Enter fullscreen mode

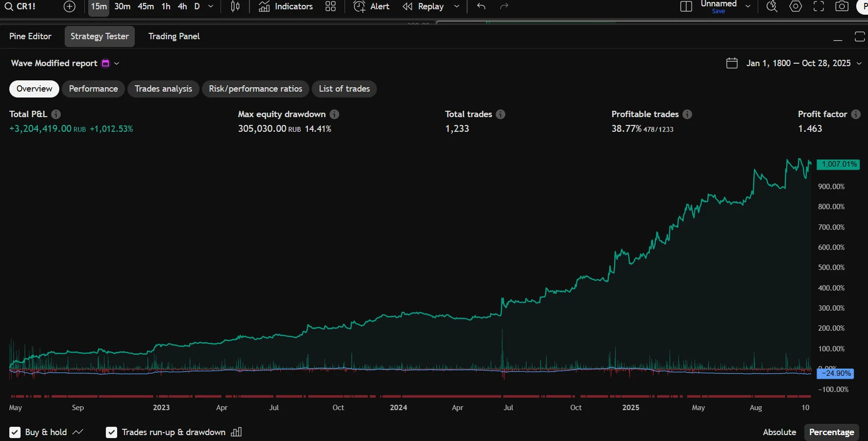click(818, 6)
